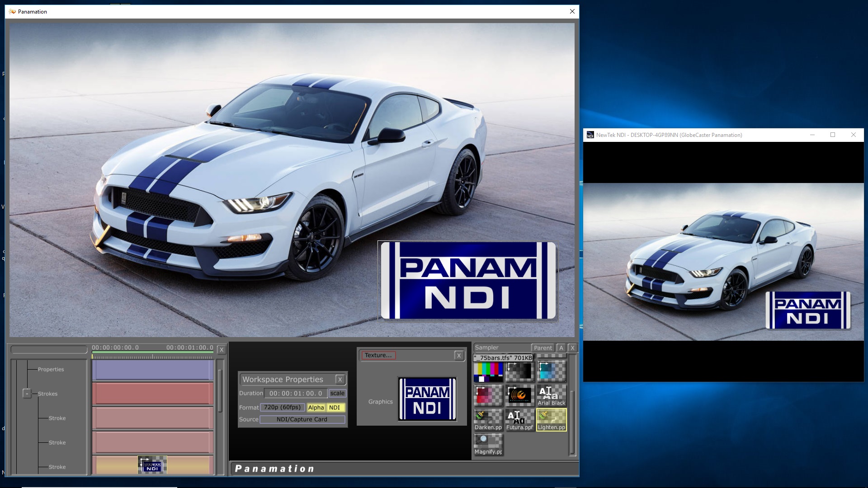The width and height of the screenshot is (868, 488).
Task: Toggle the scale button beside Duration
Action: pos(337,394)
